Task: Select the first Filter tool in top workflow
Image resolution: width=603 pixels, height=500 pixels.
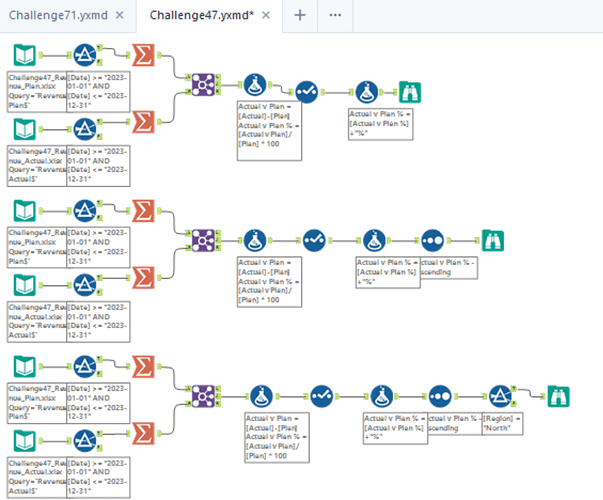Action: [85, 55]
